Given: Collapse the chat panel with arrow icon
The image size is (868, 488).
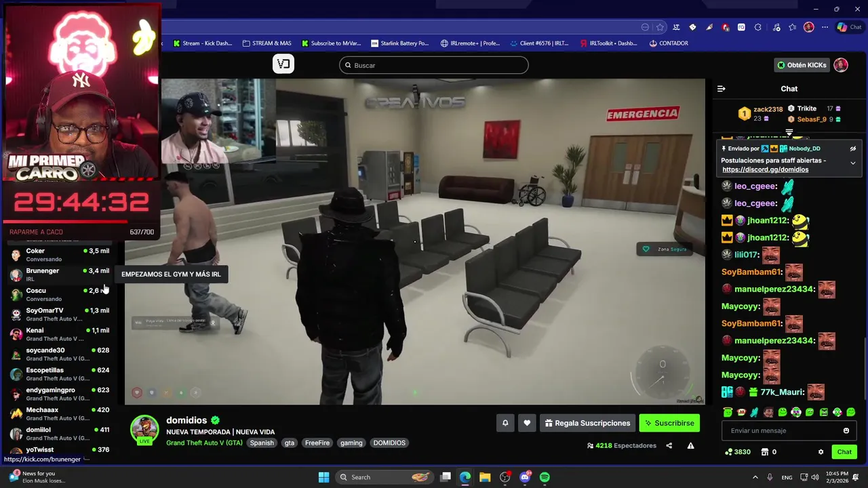Looking at the screenshot, I should 722,89.
